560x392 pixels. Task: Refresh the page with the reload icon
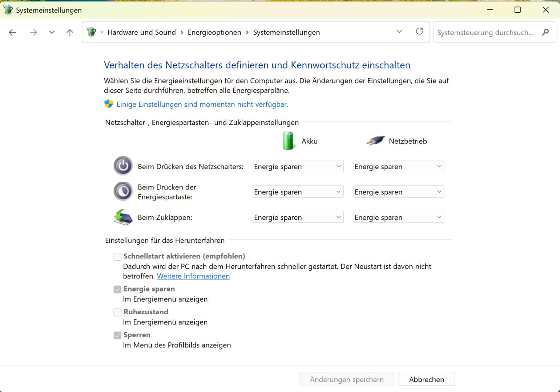click(x=419, y=32)
